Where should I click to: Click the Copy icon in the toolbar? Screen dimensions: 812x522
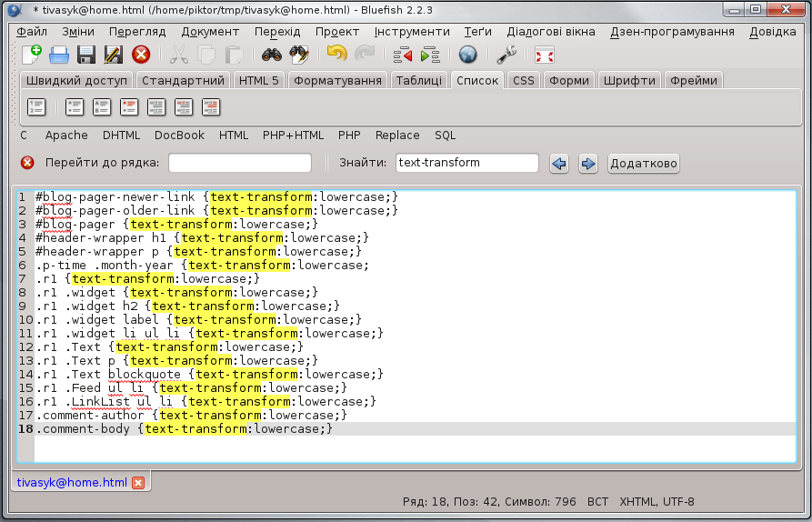(206, 55)
